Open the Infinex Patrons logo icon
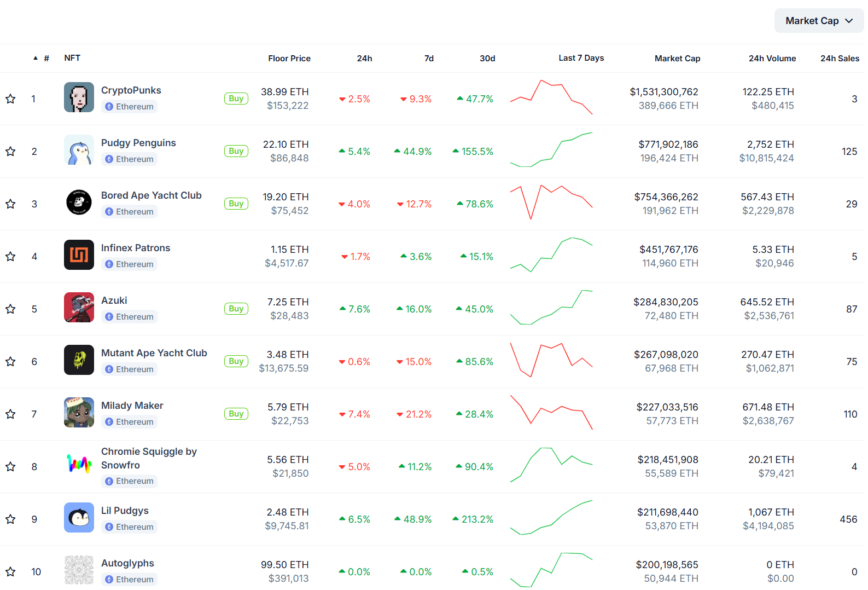Image resolution: width=868 pixels, height=590 pixels. coord(79,254)
